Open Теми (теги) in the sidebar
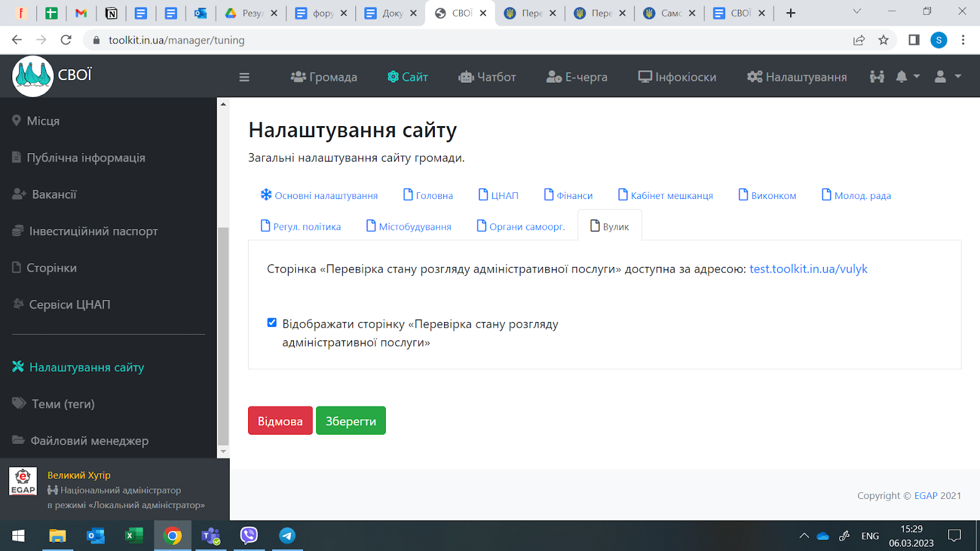Image resolution: width=980 pixels, height=551 pixels. [62, 404]
